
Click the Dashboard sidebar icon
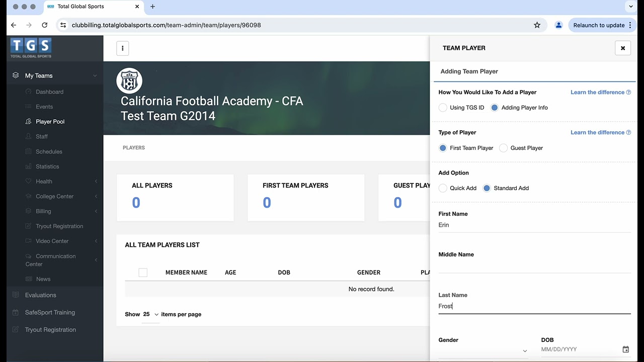[28, 92]
